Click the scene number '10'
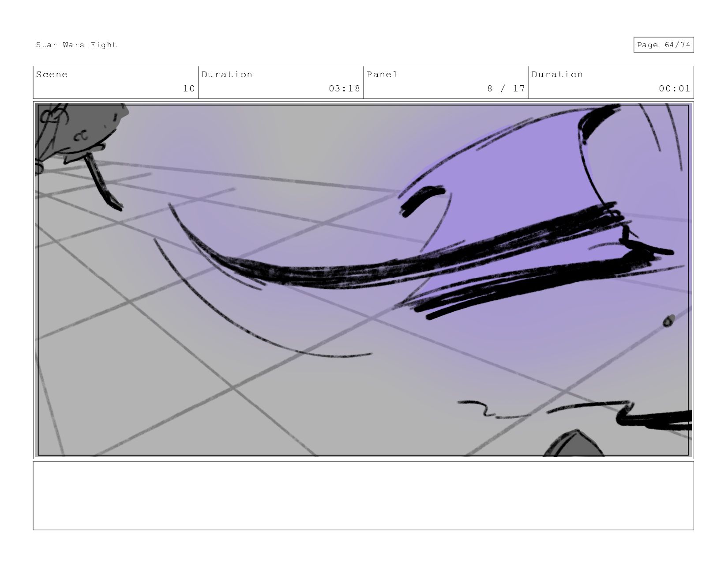Screen dimensions: 728x563 (189, 88)
